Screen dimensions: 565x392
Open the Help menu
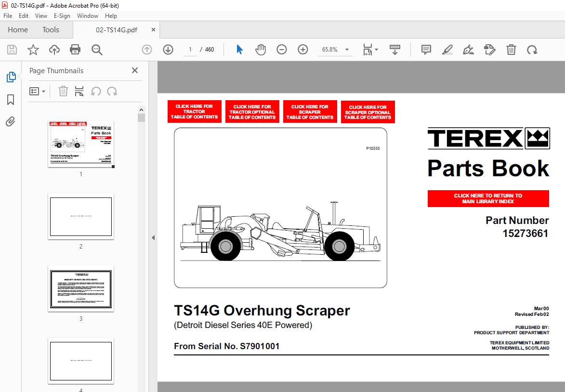click(x=111, y=16)
